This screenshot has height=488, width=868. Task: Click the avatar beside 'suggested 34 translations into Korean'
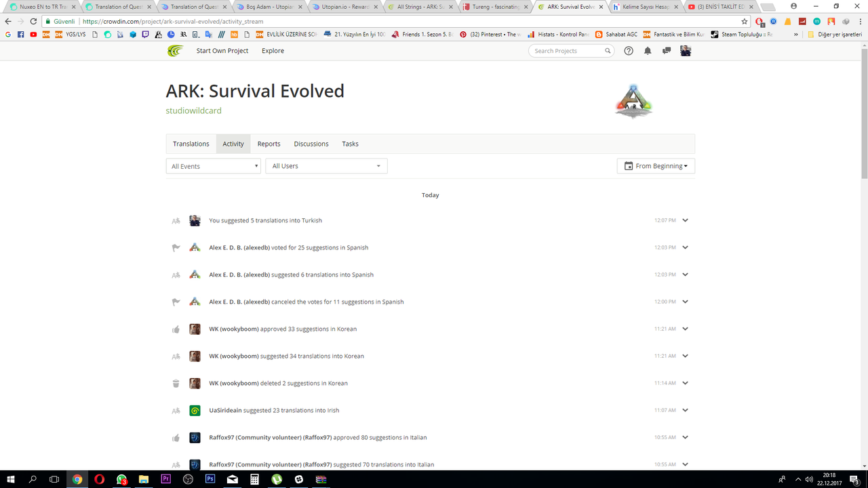(195, 356)
